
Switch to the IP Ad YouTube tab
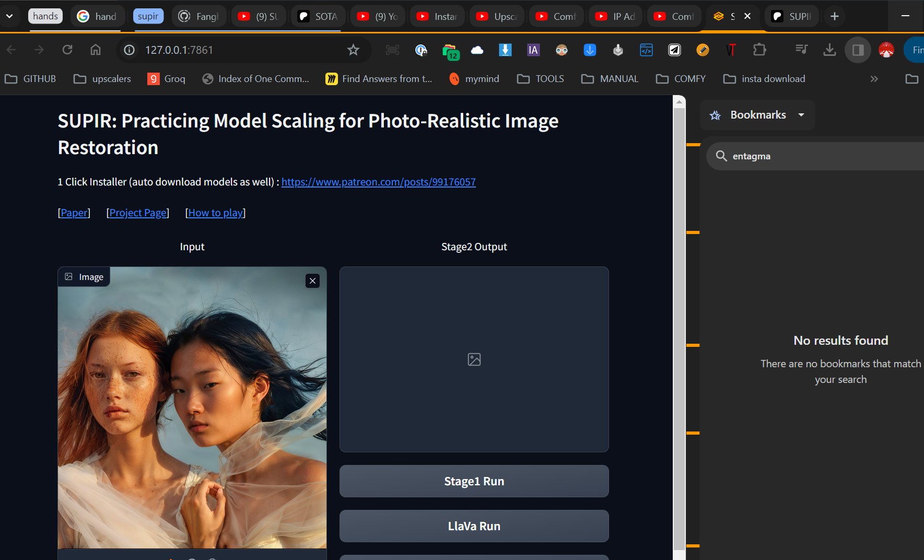pyautogui.click(x=616, y=16)
